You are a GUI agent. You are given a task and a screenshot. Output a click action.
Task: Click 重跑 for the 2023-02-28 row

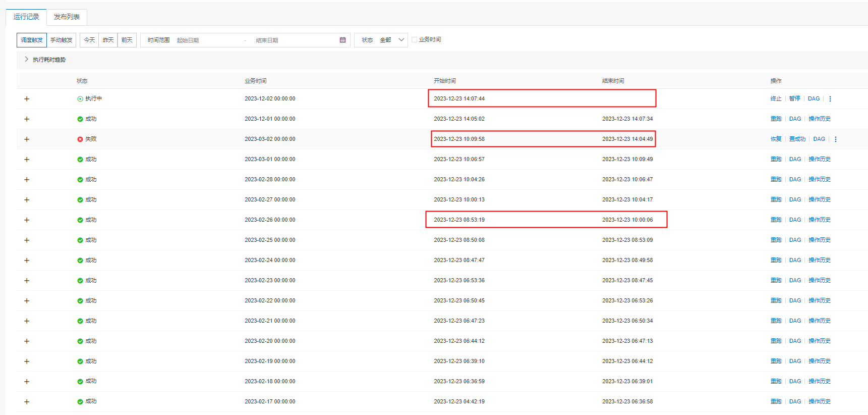pos(776,180)
